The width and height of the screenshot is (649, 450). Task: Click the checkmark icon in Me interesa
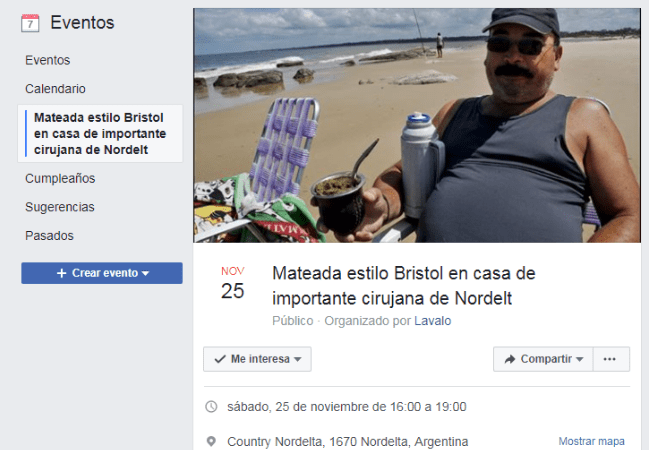[220, 359]
